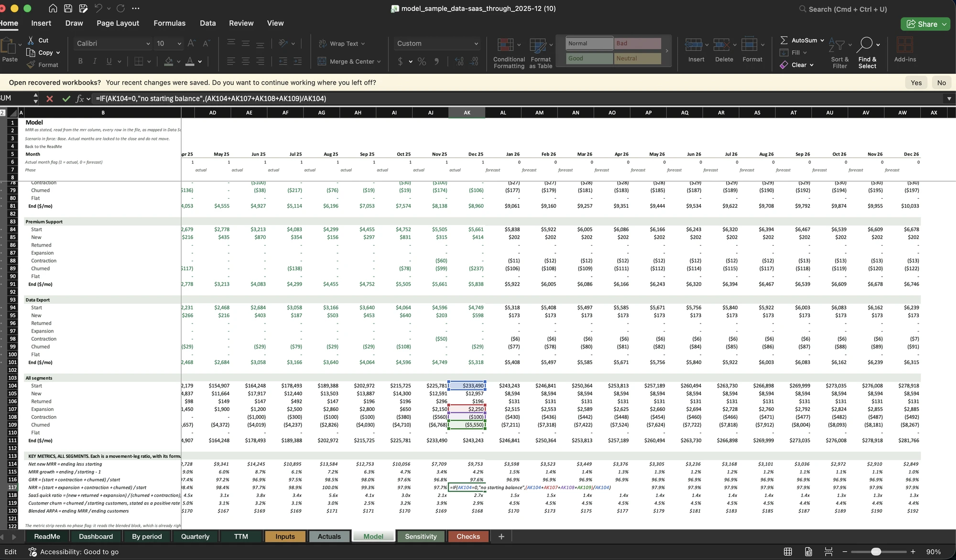Open the Insert Function fx icon
The width and height of the screenshot is (956, 560).
(x=80, y=98)
